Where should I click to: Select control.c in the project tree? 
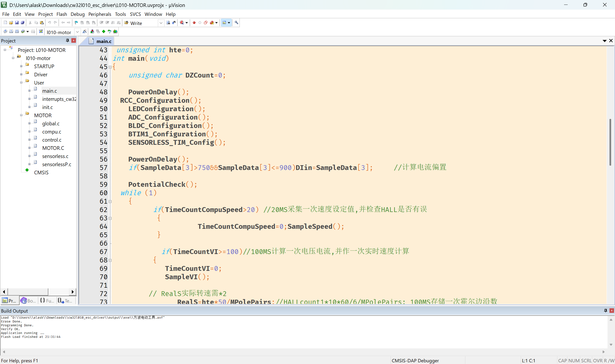52,140
